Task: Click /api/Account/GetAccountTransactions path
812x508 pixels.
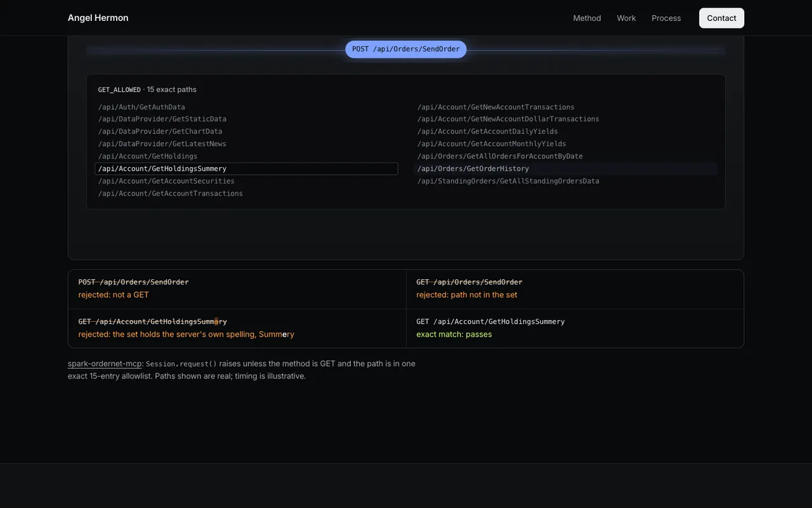Action: [x=170, y=194]
